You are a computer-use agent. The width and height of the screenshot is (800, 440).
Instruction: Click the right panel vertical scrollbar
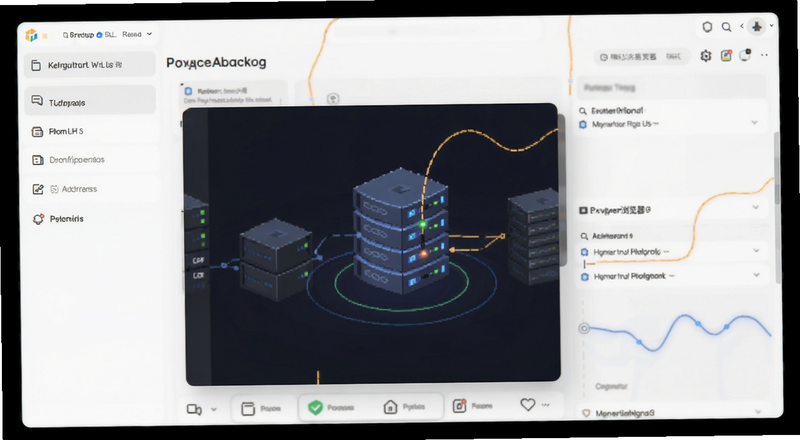[777, 207]
